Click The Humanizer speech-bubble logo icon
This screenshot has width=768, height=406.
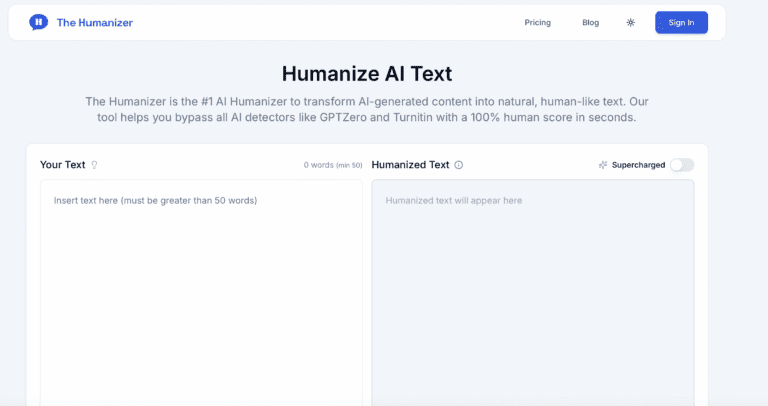39,23
